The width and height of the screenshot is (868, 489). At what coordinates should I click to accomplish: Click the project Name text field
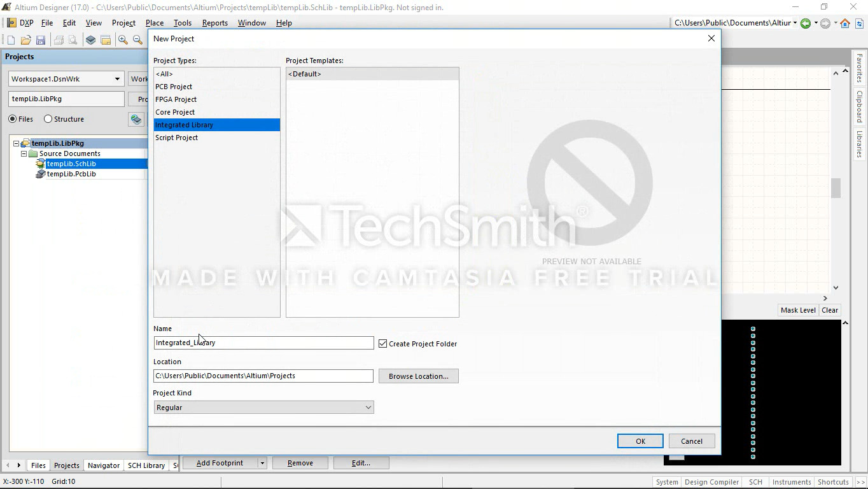point(263,343)
